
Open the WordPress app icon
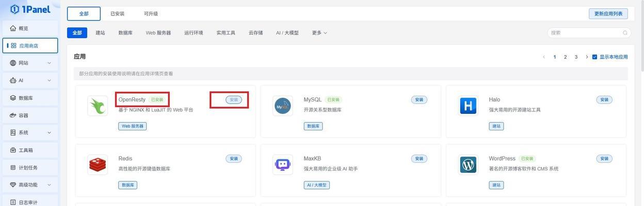(468, 165)
